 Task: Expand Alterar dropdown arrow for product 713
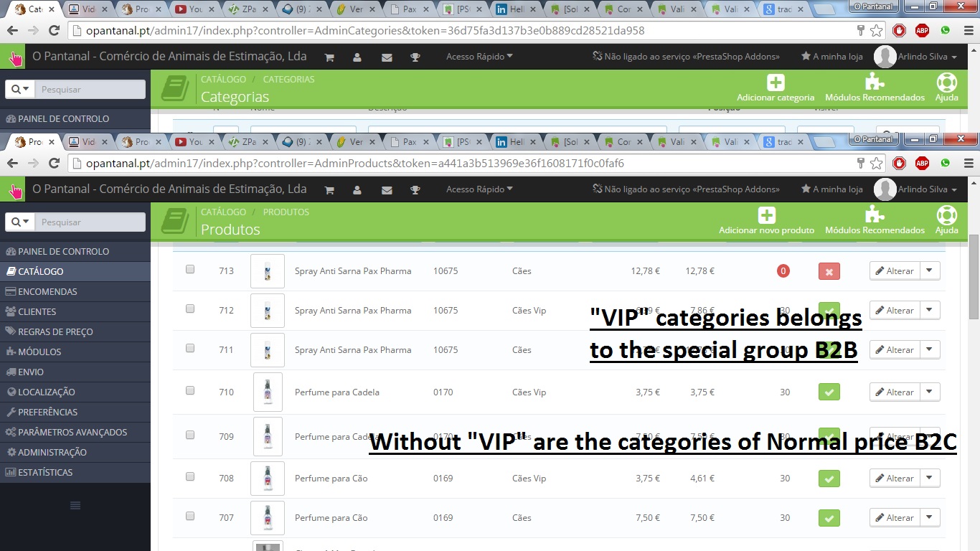[x=930, y=270]
